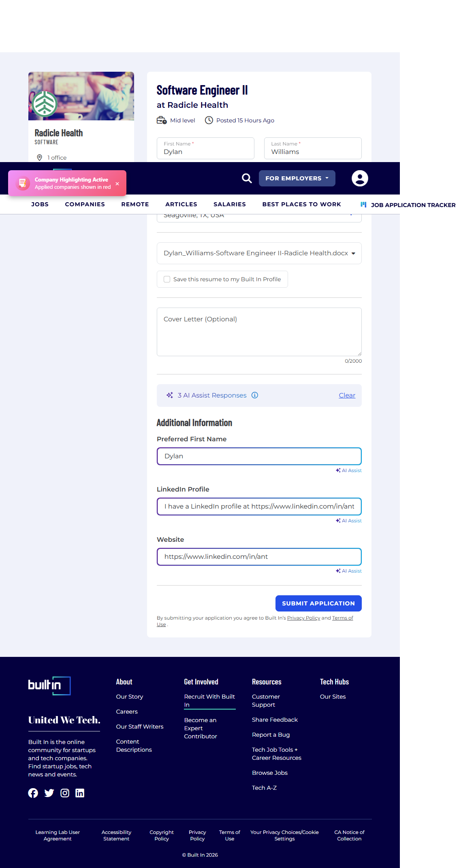Trigger AI Assist under the Website field

click(x=349, y=571)
